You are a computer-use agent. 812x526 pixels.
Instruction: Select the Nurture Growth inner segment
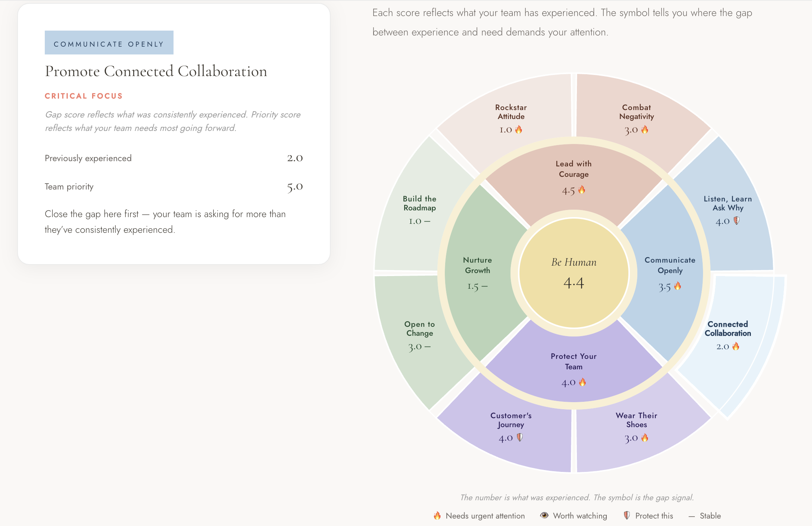pyautogui.click(x=481, y=272)
